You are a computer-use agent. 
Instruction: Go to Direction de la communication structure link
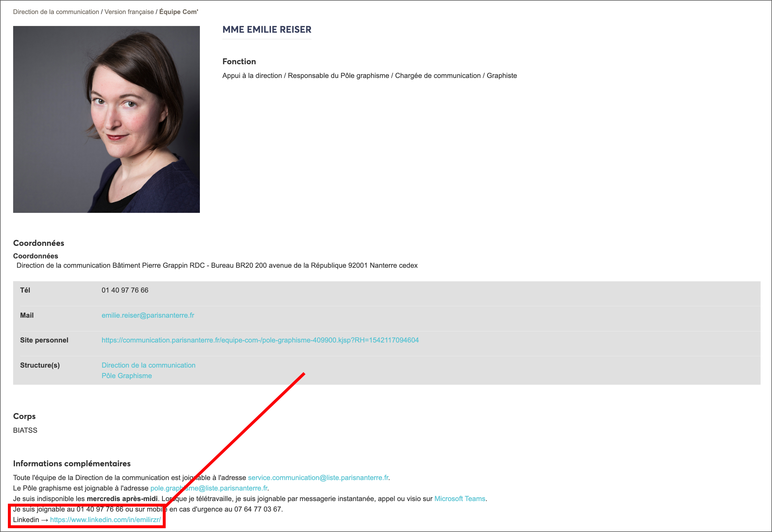[148, 365]
